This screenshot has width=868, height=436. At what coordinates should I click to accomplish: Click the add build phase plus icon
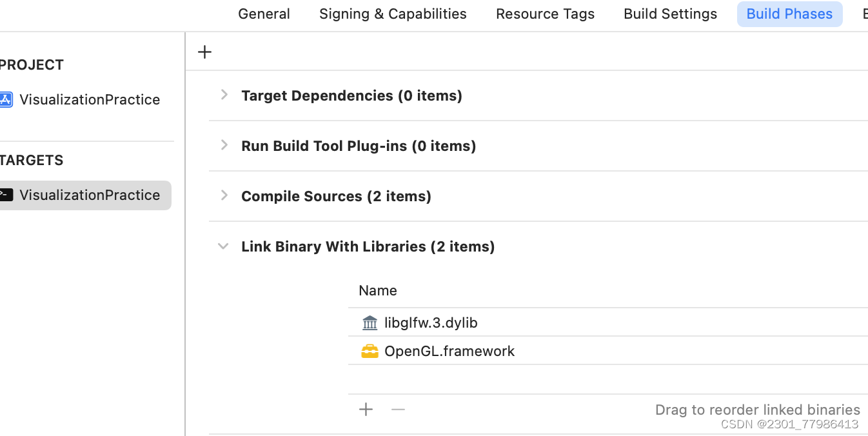click(x=204, y=52)
